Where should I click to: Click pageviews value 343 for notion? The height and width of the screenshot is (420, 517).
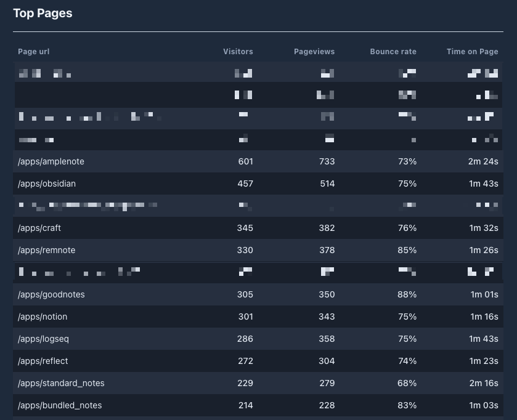[x=327, y=317]
